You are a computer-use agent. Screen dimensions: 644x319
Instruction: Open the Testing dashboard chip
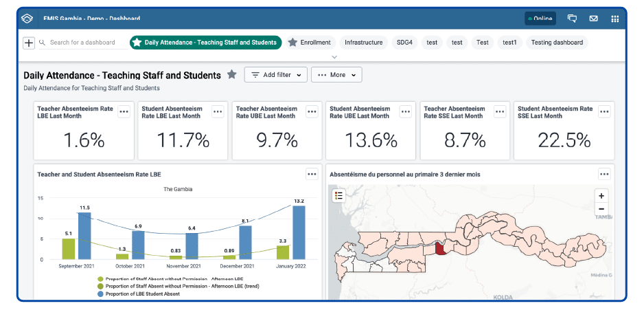pyautogui.click(x=557, y=43)
